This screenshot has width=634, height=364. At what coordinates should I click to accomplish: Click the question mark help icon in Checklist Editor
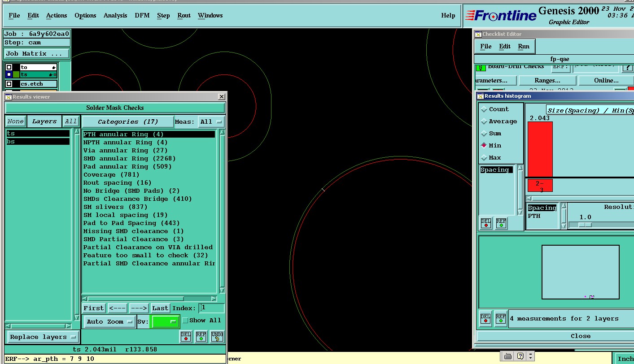[627, 68]
